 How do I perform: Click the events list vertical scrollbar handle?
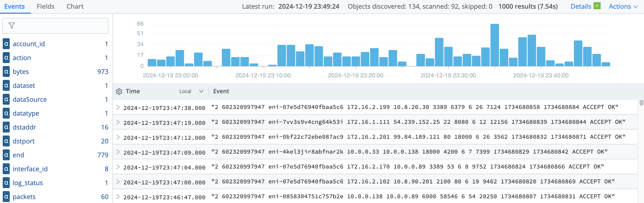click(x=641, y=103)
